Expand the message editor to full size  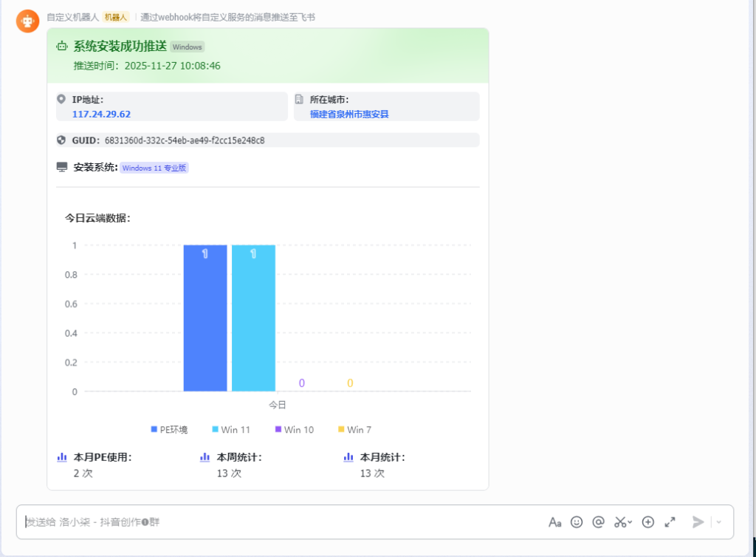click(x=670, y=522)
